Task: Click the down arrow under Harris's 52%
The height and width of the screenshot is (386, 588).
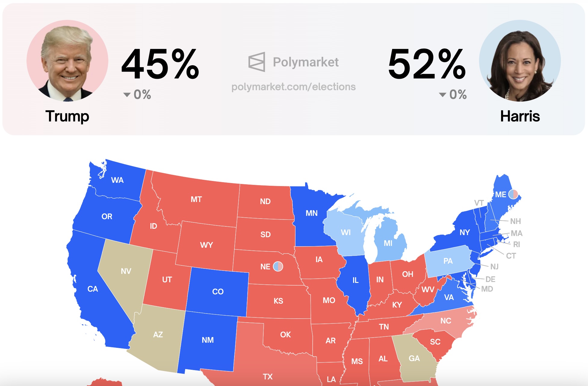Action: [443, 95]
